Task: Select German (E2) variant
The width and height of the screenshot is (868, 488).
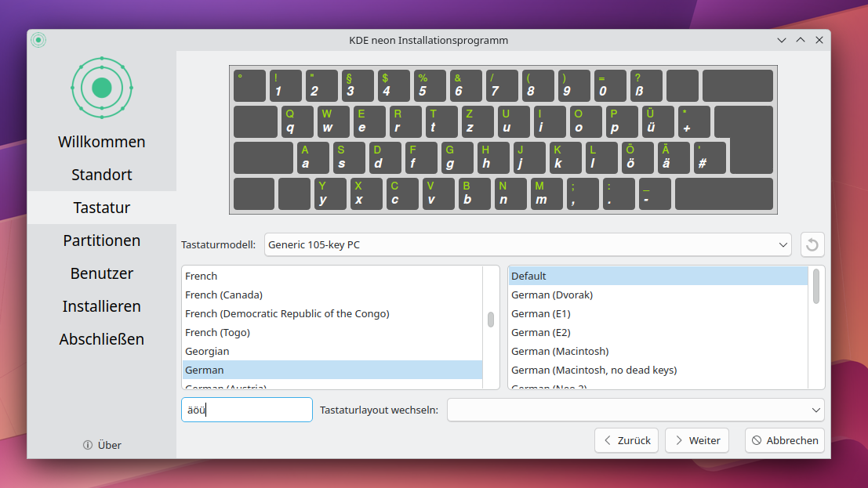Action: [x=658, y=333]
